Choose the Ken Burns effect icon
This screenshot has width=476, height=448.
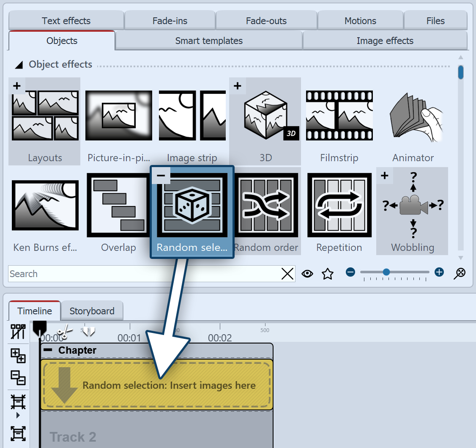[x=45, y=211]
